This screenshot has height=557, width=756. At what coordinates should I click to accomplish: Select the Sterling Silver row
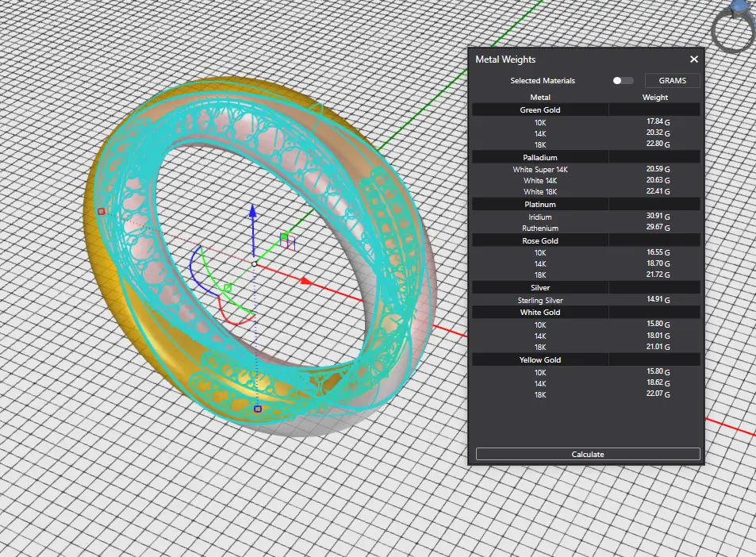(x=540, y=301)
